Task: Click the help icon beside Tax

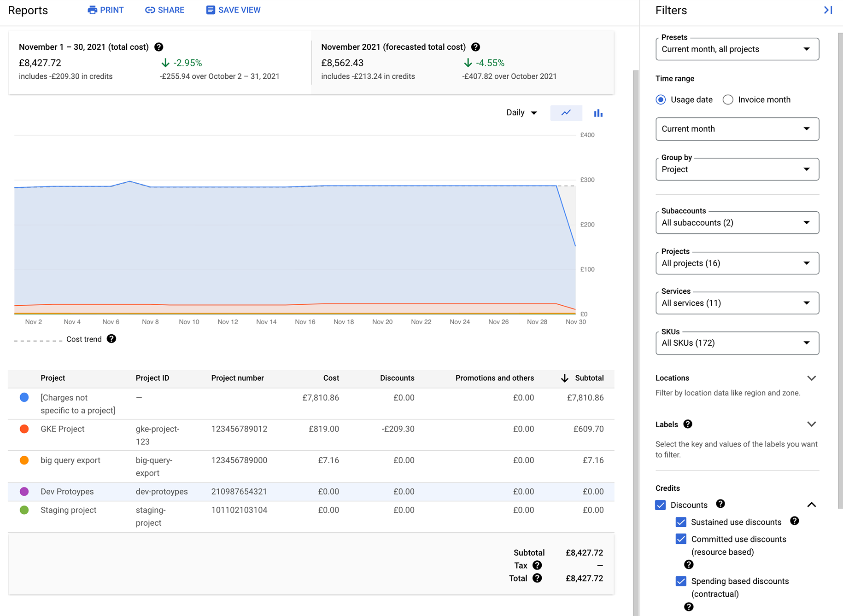Action: [537, 565]
